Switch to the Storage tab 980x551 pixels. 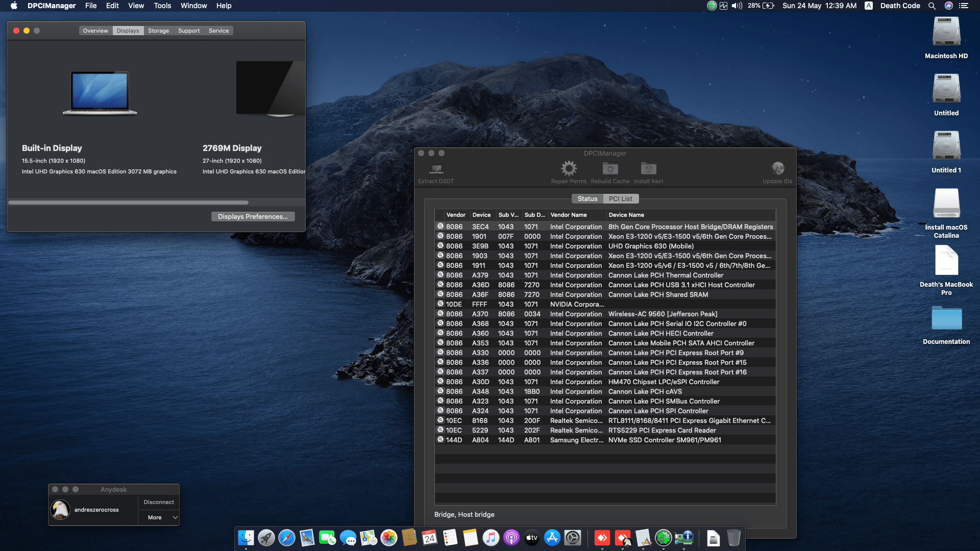click(158, 31)
